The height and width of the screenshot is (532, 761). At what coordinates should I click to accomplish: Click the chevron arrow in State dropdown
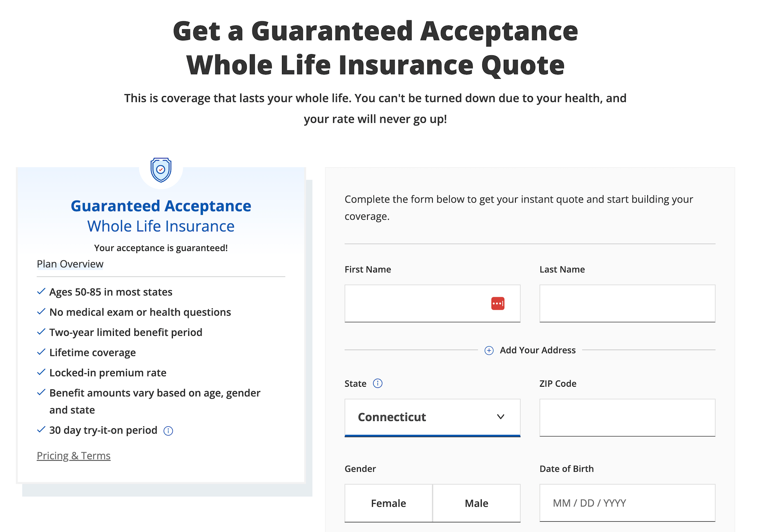tap(500, 417)
